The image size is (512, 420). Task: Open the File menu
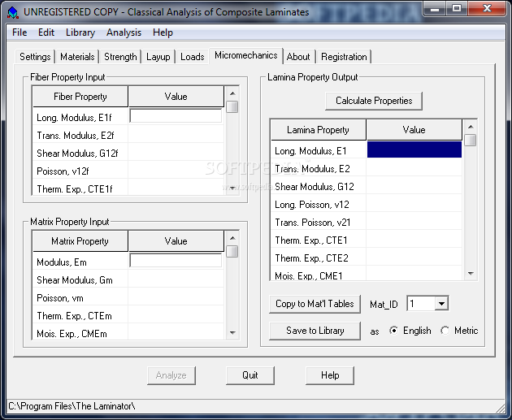pos(20,32)
